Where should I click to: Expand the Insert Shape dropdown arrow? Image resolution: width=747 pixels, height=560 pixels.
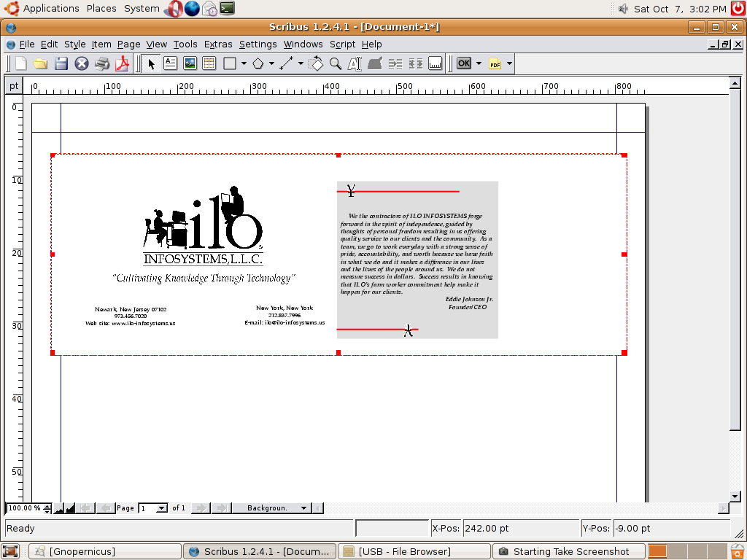(x=244, y=63)
